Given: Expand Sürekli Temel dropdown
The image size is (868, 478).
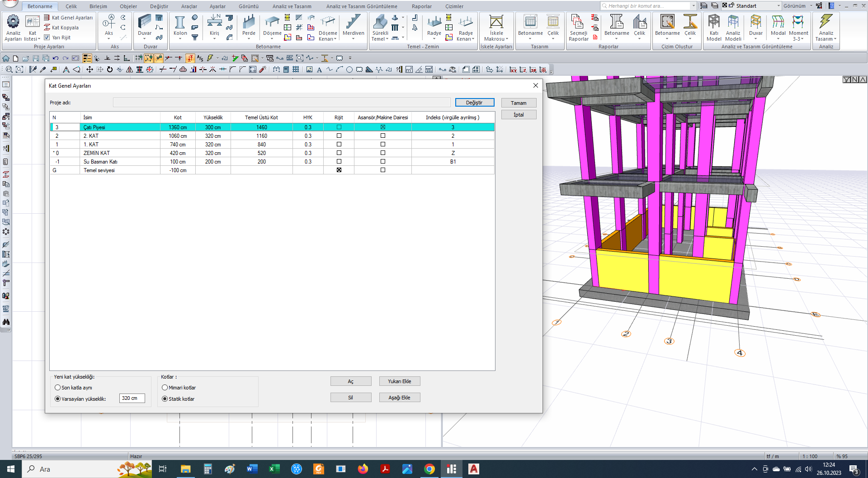Looking at the screenshot, I should [387, 39].
